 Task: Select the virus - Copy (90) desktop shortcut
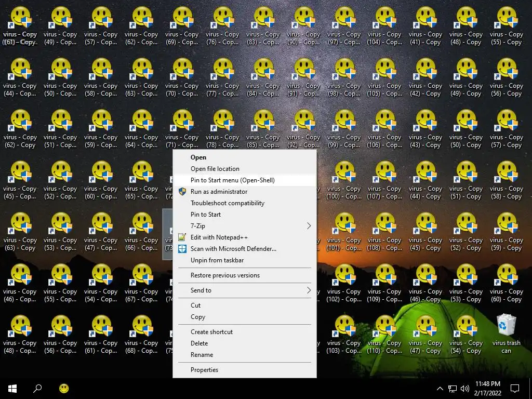coord(303,26)
